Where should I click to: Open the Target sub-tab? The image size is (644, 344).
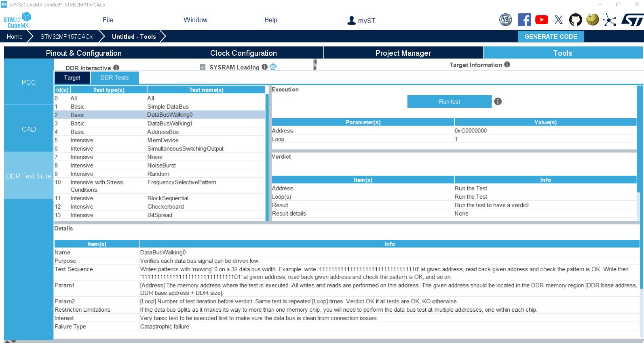click(72, 78)
